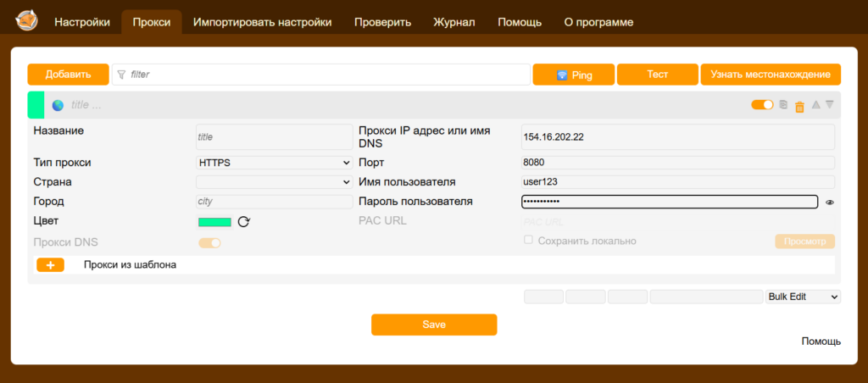
Task: Go to the Проверить tab
Action: point(383,23)
